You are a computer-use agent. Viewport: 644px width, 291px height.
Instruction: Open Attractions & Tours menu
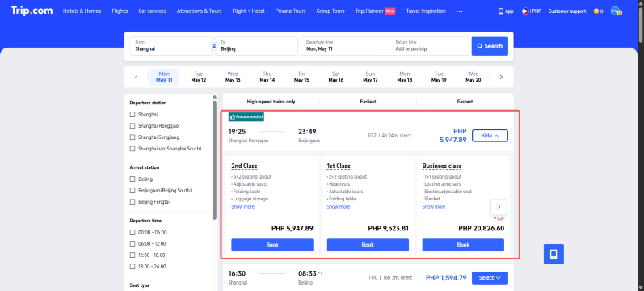200,11
